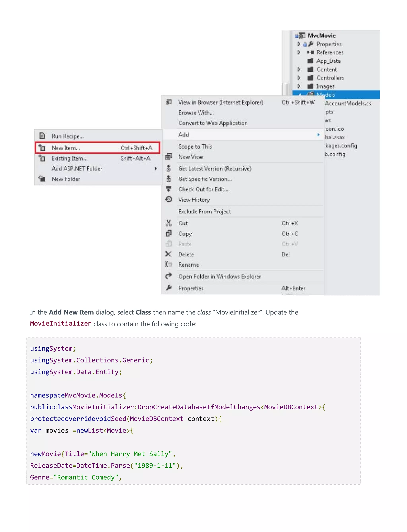Click the Run Recipe document icon
Viewport: 407px width, 532px height.
[x=42, y=136]
